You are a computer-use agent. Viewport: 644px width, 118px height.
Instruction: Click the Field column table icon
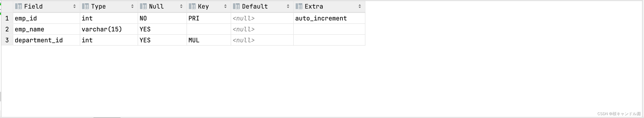[19, 6]
